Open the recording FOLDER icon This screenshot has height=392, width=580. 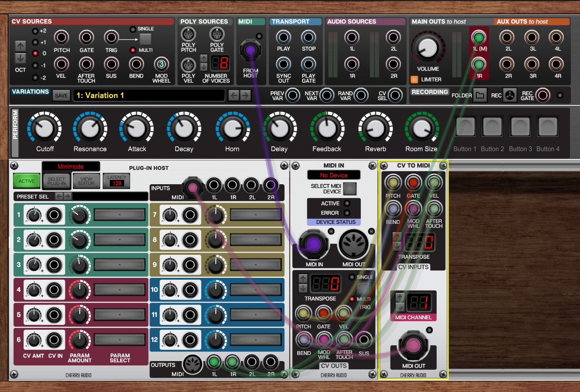(480, 95)
